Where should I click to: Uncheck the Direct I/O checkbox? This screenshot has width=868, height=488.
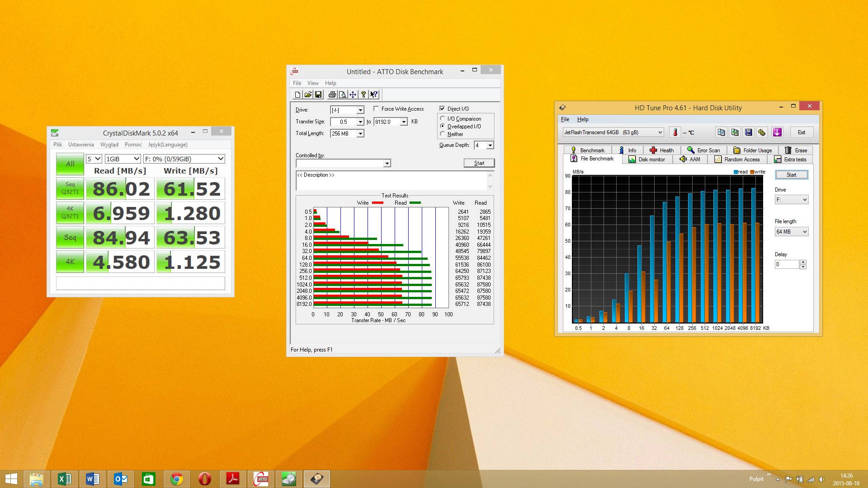click(x=442, y=109)
